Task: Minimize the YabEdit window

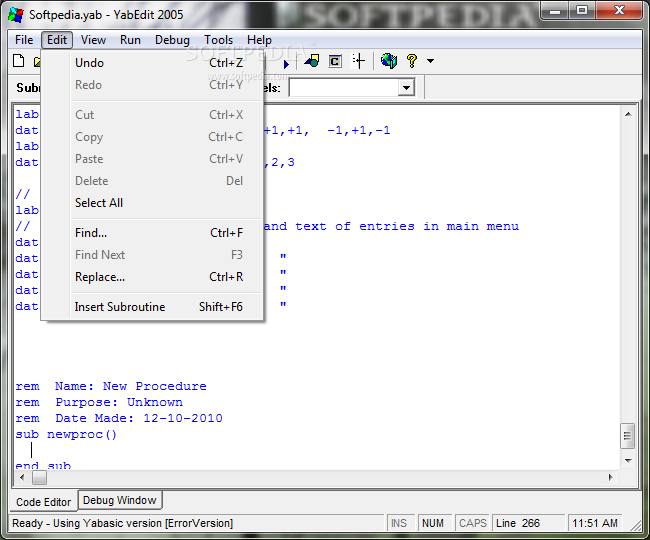Action: tap(555, 10)
